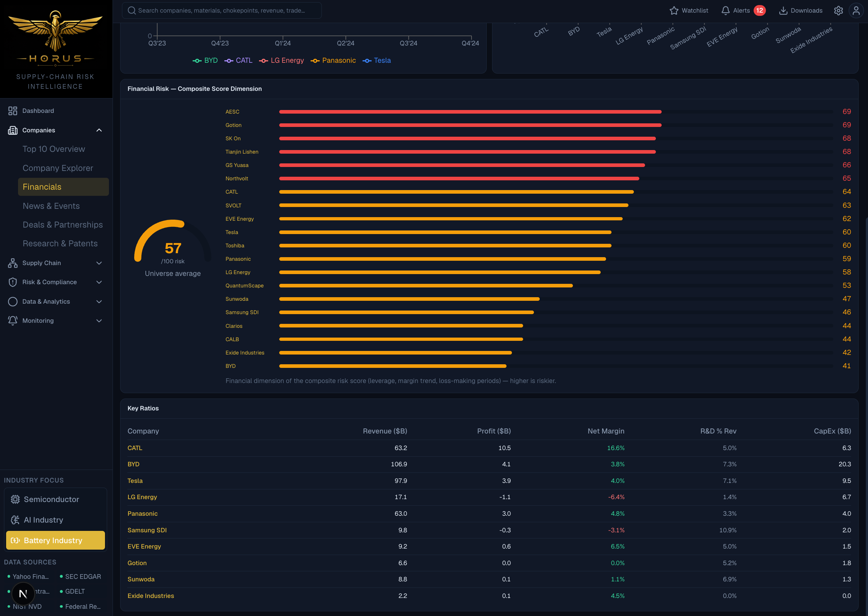The height and width of the screenshot is (616, 868).
Task: Click the Federal Re... data source
Action: (x=80, y=607)
